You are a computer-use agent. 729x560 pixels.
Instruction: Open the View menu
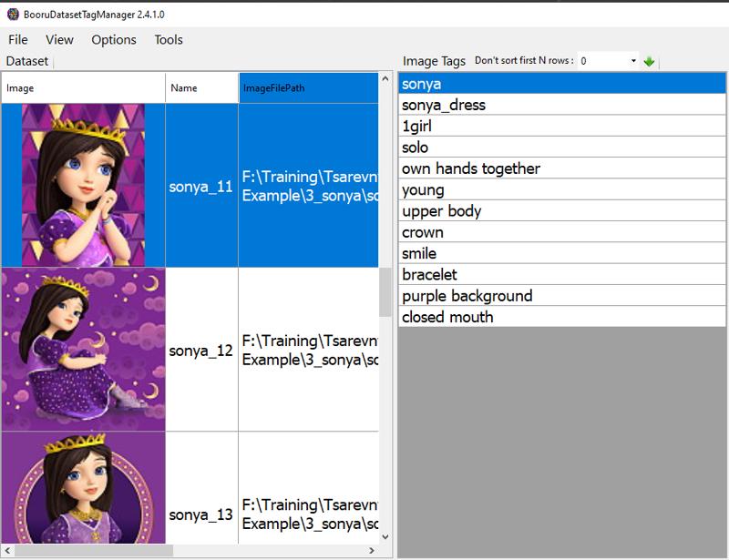59,40
